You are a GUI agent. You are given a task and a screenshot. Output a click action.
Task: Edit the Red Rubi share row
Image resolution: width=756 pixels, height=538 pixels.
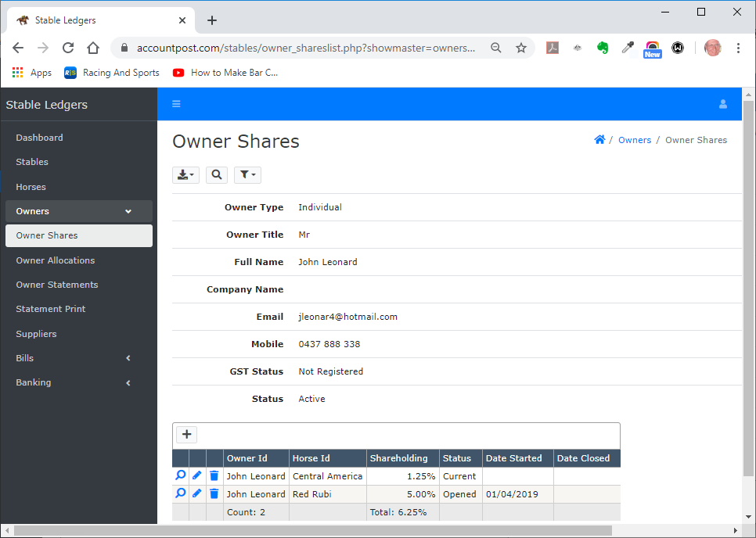196,493
